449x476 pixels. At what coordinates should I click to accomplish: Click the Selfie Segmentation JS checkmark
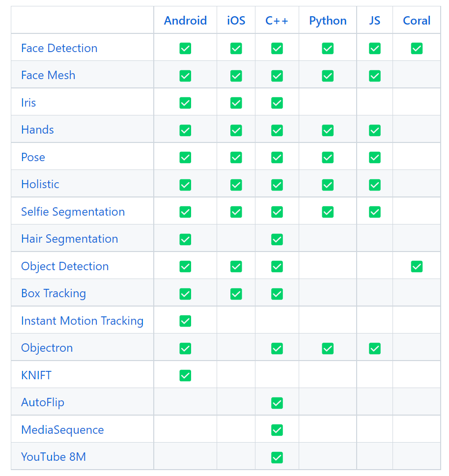(375, 212)
